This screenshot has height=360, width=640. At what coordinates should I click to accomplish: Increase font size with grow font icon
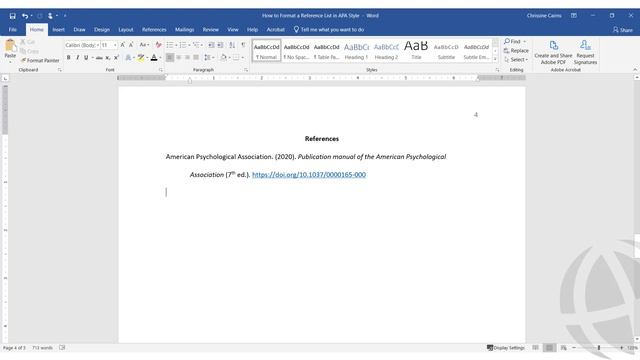click(122, 45)
